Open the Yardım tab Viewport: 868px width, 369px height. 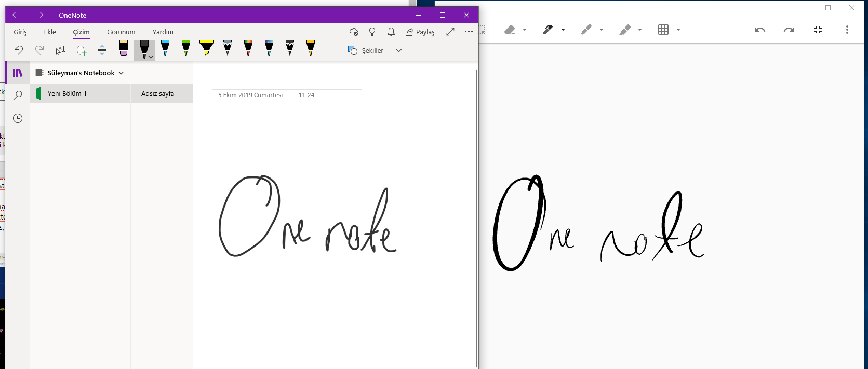coord(163,32)
